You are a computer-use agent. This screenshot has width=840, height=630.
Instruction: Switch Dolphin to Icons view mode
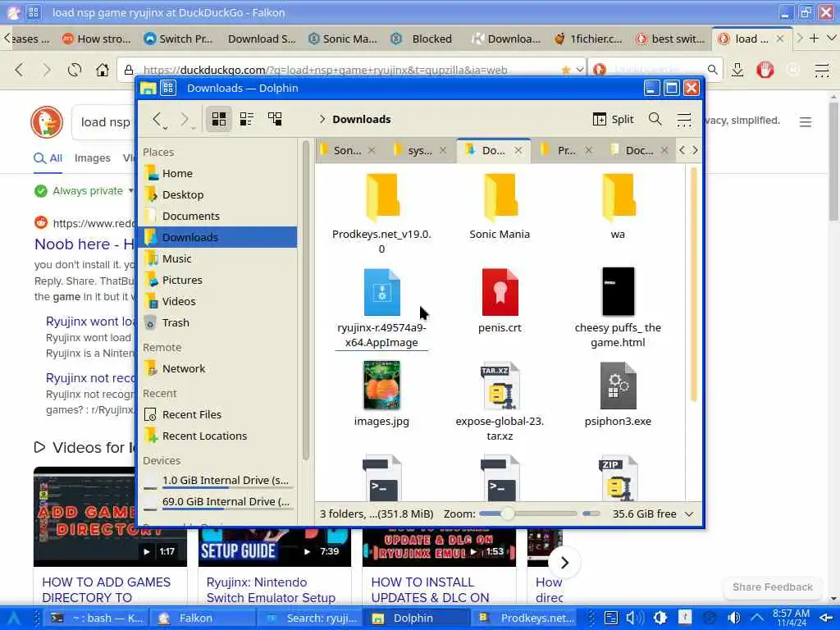(x=218, y=119)
